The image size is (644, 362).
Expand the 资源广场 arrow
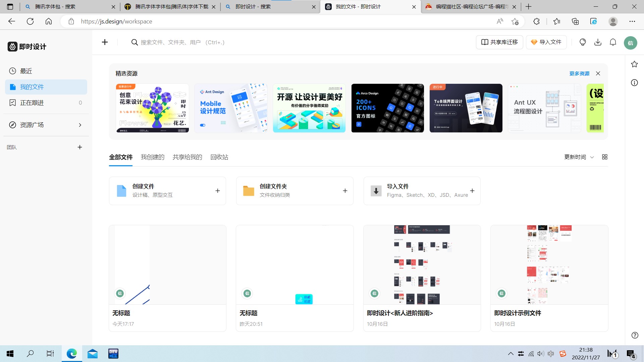(80, 125)
